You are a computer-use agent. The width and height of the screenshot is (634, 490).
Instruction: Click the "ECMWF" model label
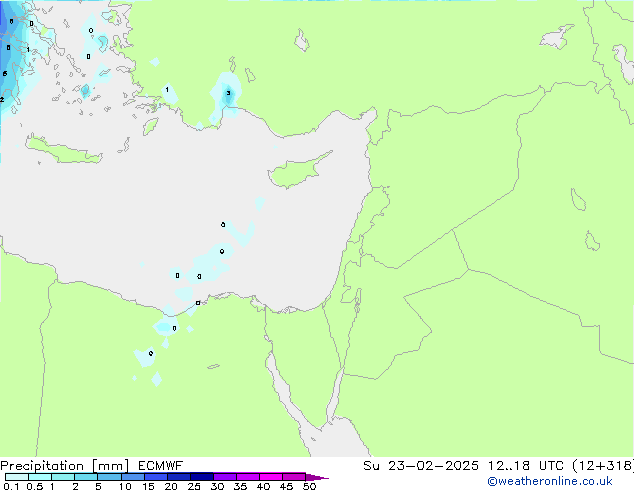161,466
